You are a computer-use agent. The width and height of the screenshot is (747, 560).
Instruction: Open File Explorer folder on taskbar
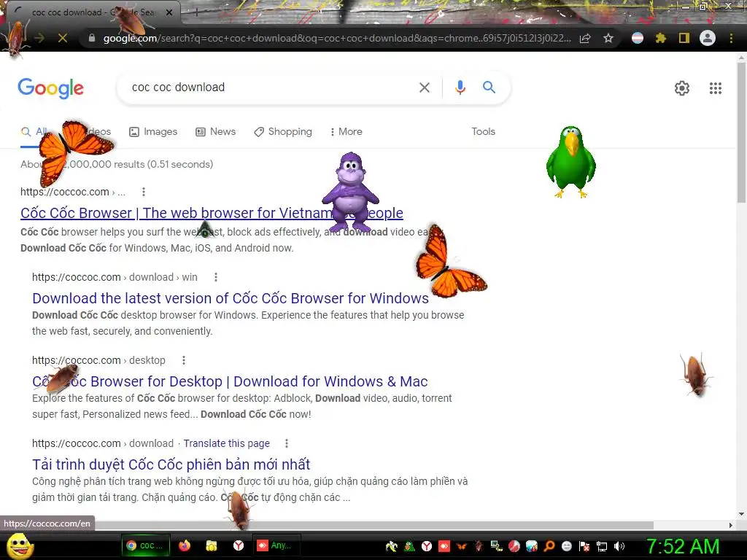pyautogui.click(x=211, y=545)
